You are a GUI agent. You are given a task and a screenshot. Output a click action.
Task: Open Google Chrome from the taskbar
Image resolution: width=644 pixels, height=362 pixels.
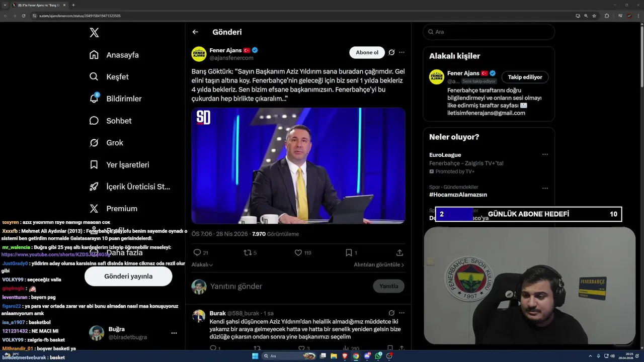coord(356,356)
